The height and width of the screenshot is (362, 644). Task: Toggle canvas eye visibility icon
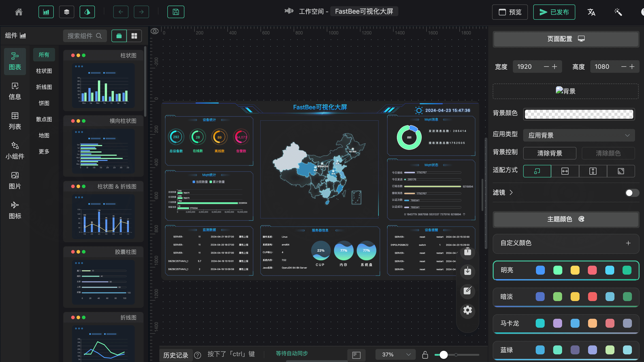(x=155, y=31)
